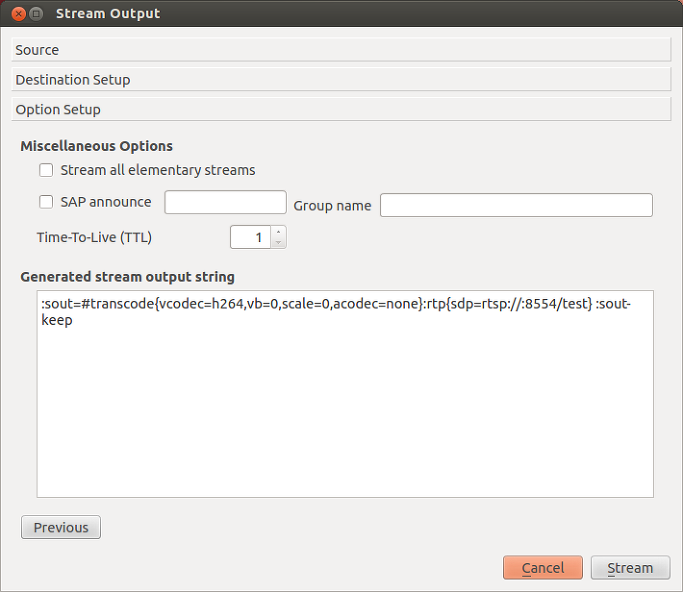The height and width of the screenshot is (592, 683).
Task: Click the grey window button beside close
Action: pyautogui.click(x=36, y=14)
